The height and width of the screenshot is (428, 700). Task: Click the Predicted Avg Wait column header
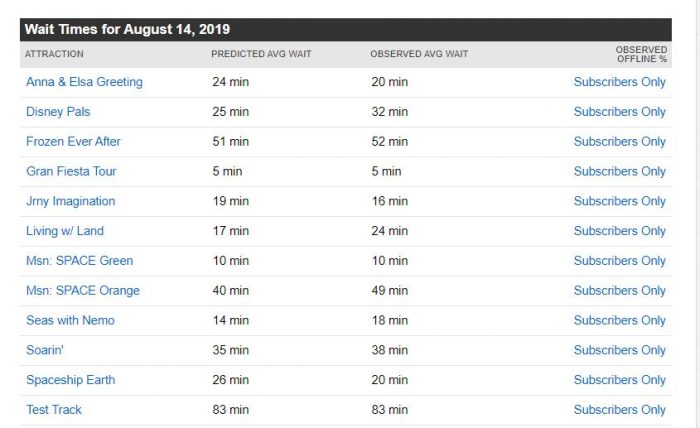(261, 54)
